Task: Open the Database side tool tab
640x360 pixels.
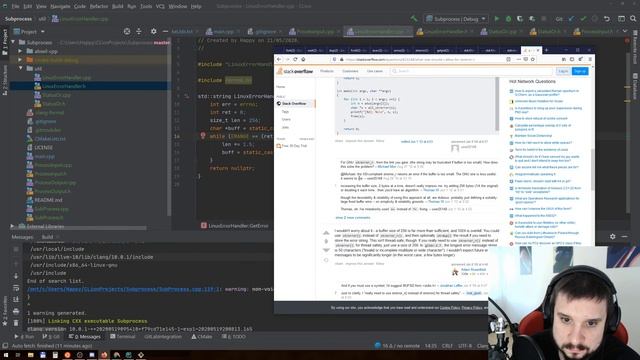Action: pyautogui.click(x=635, y=87)
